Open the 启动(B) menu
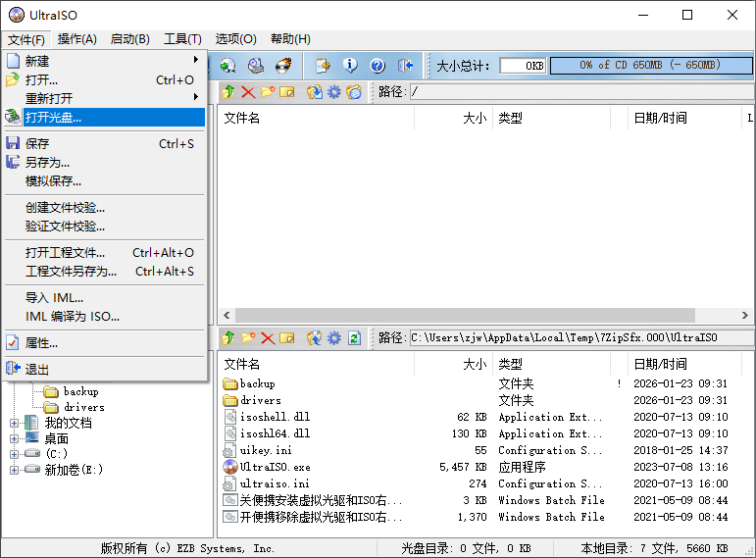The width and height of the screenshot is (756, 558). [x=129, y=39]
